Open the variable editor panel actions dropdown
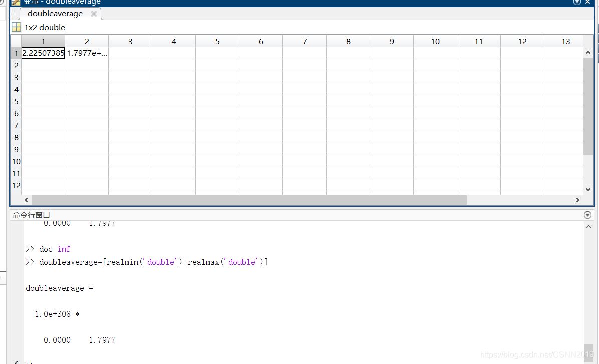 click(577, 2)
